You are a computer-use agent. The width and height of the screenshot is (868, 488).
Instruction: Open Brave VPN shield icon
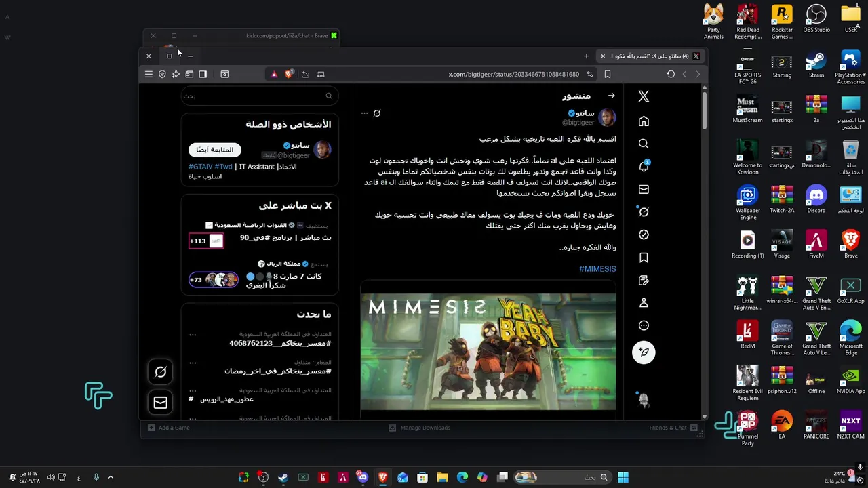[x=162, y=74]
